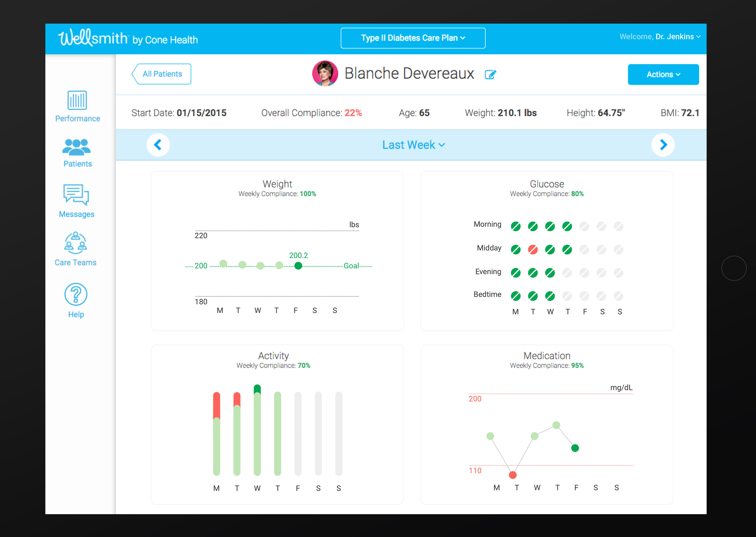Image resolution: width=756 pixels, height=537 pixels.
Task: Click Tuesday Morning glucose indicator
Action: pyautogui.click(x=533, y=227)
